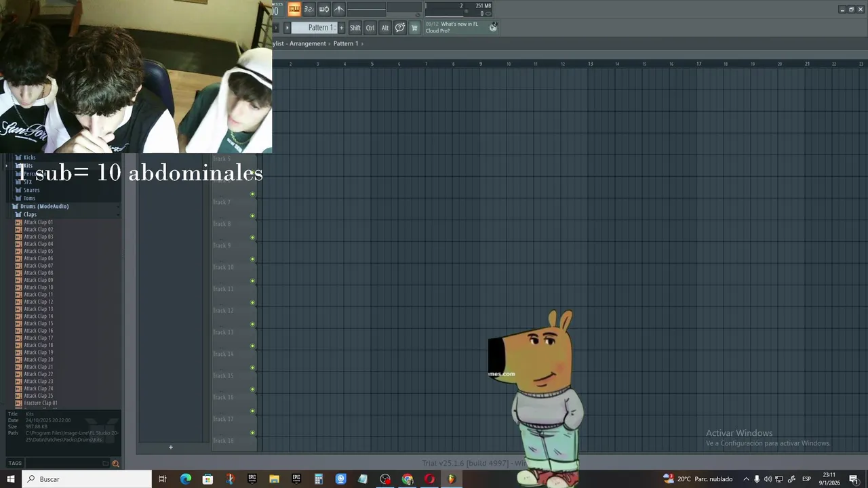Click the arrow left of Pattern 1 selector
The image size is (868, 488).
(x=287, y=28)
